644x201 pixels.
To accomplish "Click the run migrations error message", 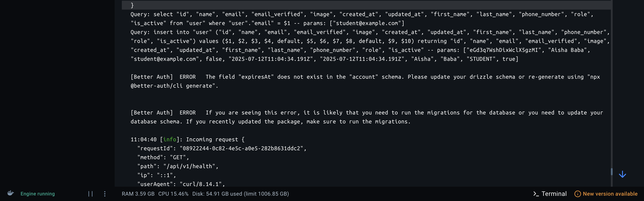I will click(x=367, y=117).
